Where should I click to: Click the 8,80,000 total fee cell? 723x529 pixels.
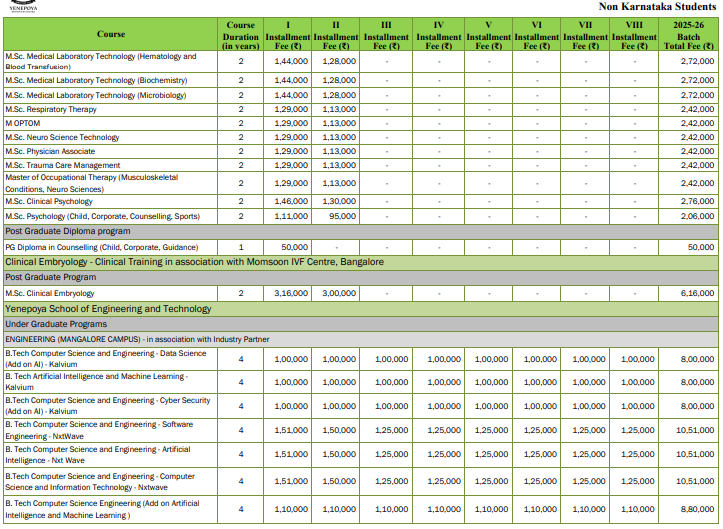688,509
